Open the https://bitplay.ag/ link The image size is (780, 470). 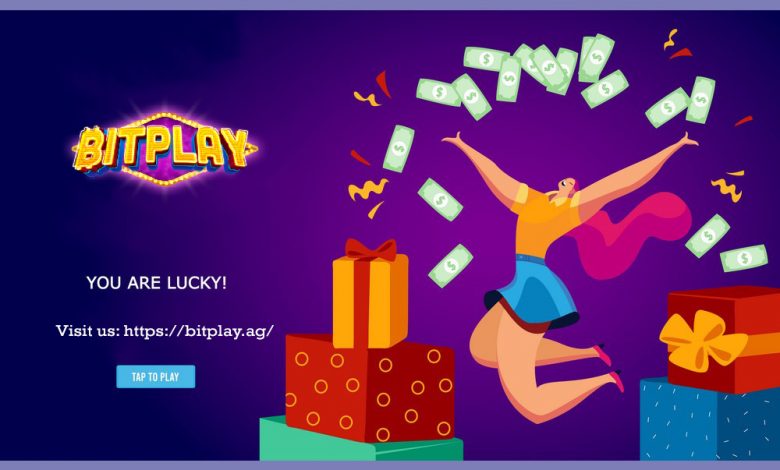198,331
